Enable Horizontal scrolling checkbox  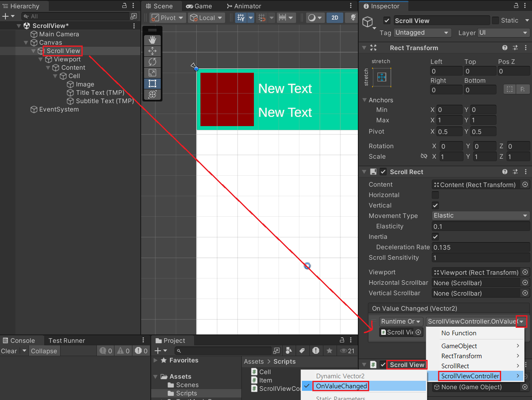435,195
